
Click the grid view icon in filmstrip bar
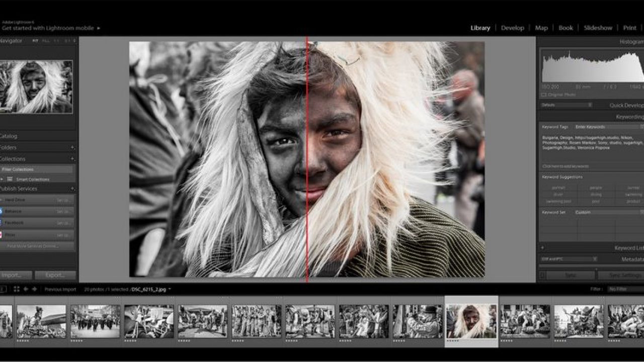tap(17, 289)
